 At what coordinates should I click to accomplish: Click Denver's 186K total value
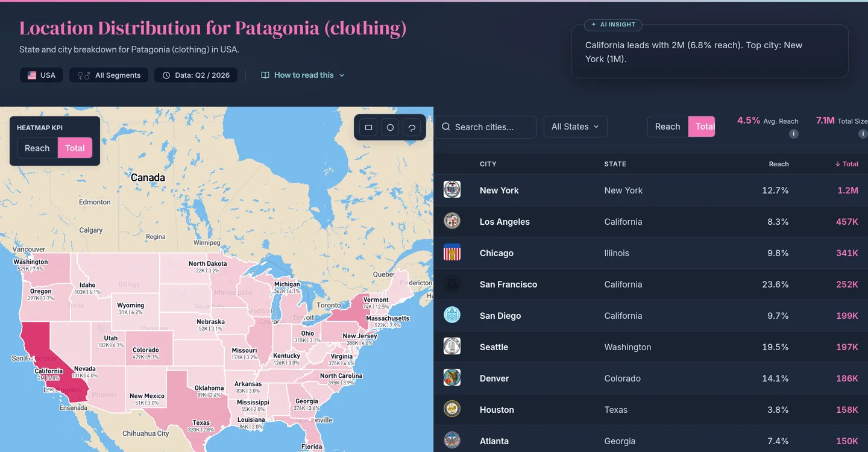click(x=847, y=378)
